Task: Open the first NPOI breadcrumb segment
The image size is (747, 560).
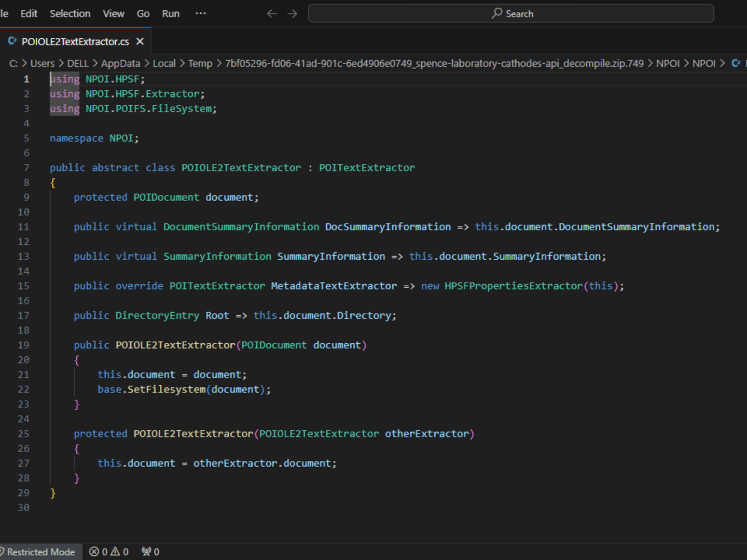Action: [x=668, y=63]
